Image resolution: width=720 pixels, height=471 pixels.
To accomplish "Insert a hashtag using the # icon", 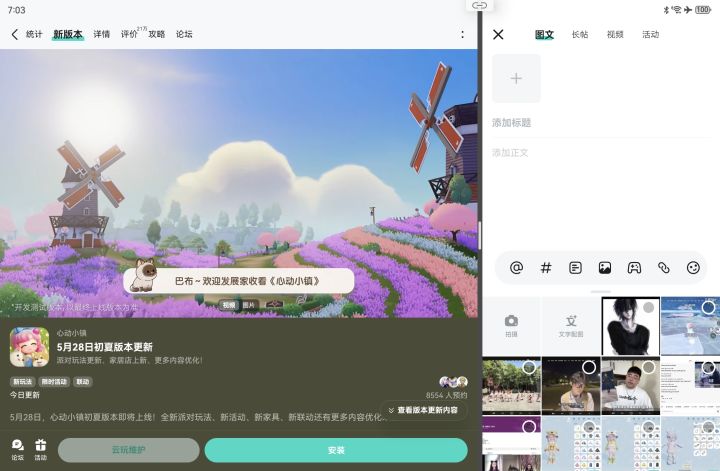I will click(x=546, y=268).
